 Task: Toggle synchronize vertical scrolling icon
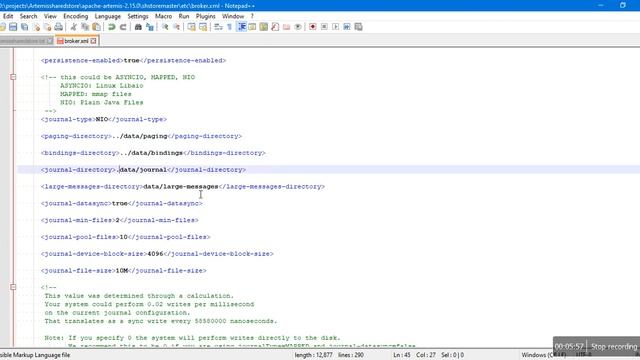coord(191,27)
